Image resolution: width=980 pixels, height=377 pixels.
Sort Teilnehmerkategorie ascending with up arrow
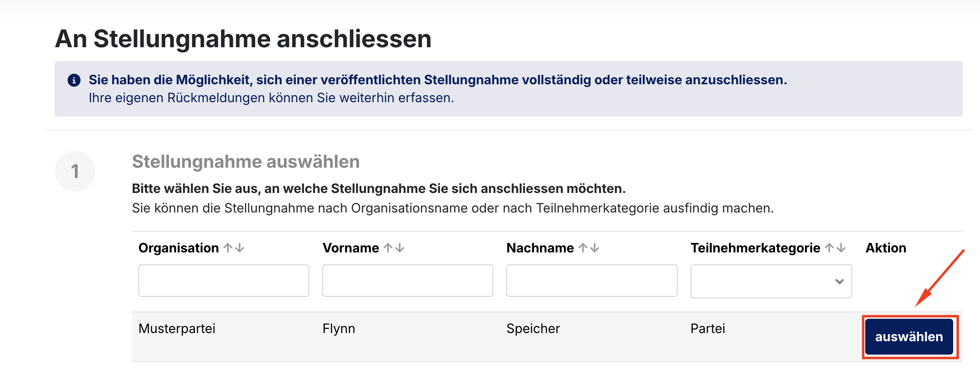(829, 248)
